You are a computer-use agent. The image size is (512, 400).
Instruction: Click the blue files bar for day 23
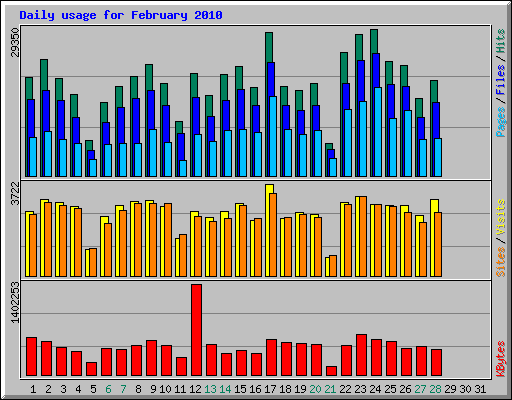[x=361, y=81]
